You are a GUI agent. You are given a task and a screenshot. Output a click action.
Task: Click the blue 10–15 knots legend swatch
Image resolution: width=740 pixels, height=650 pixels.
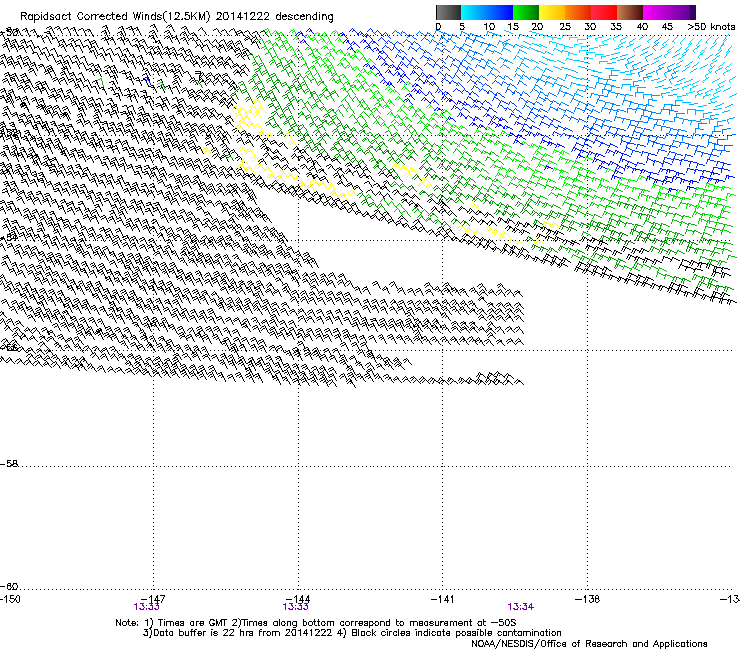coord(500,12)
